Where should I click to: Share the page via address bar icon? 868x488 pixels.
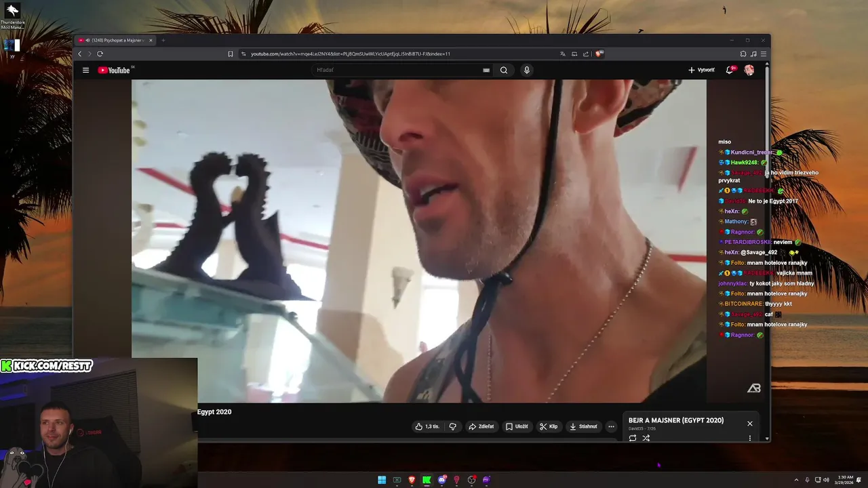(586, 54)
